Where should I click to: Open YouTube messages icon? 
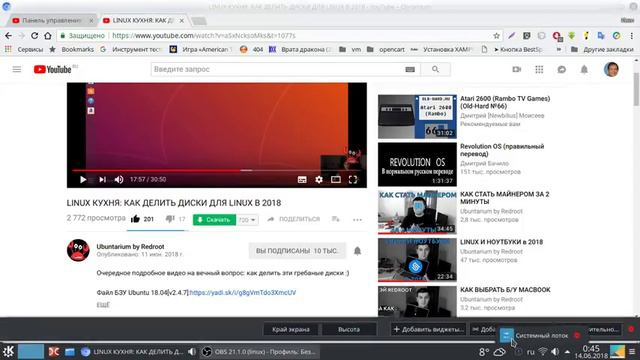point(562,69)
